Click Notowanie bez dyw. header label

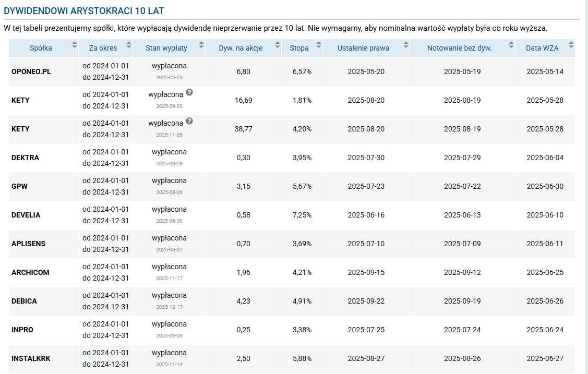(x=459, y=48)
